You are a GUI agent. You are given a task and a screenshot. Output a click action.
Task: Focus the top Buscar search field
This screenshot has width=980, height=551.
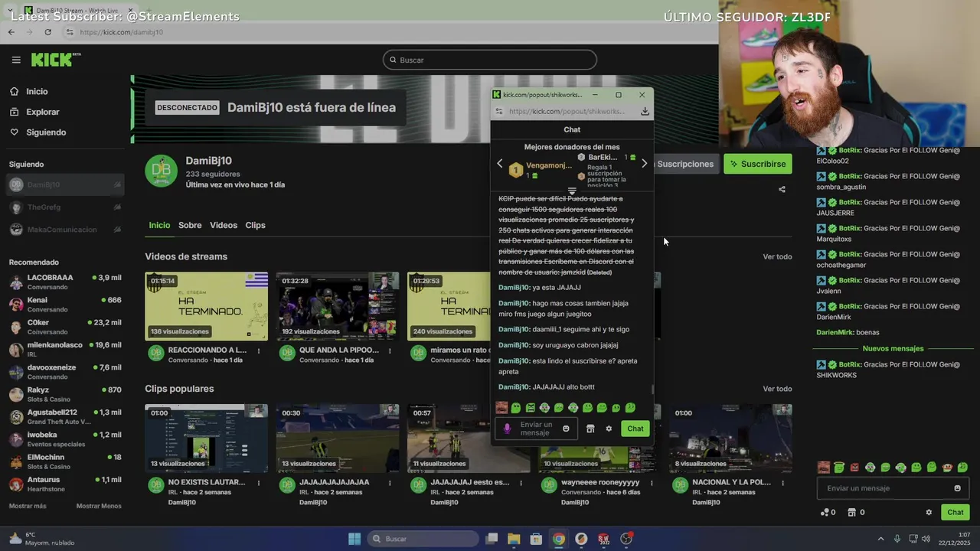(x=490, y=60)
